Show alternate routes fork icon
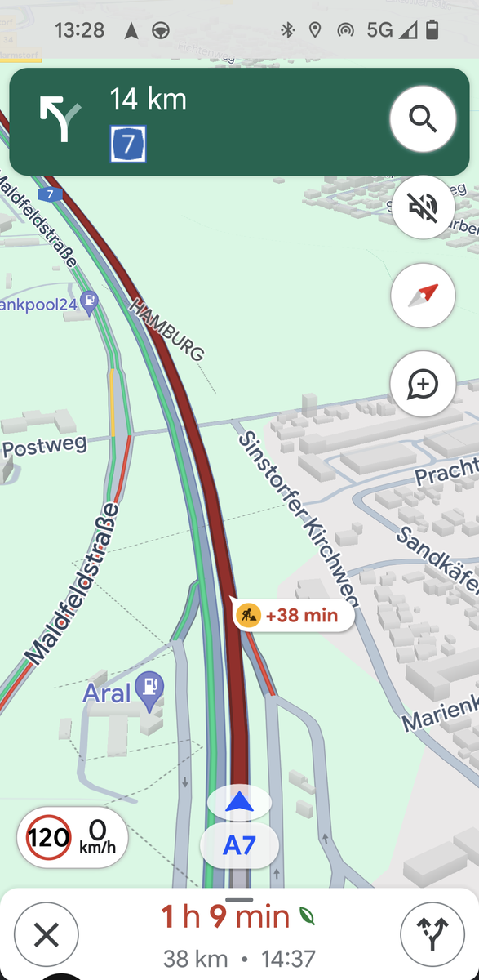This screenshot has height=980, width=479. click(x=432, y=935)
